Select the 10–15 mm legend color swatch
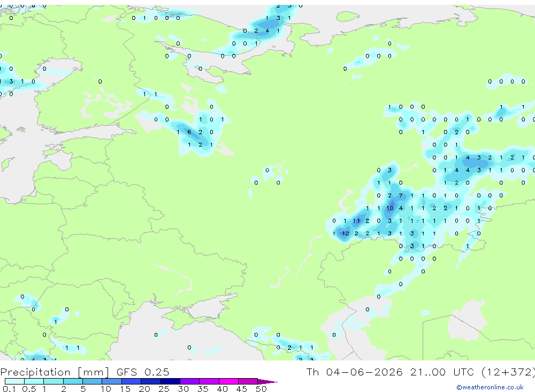The image size is (535, 392). pos(112,381)
